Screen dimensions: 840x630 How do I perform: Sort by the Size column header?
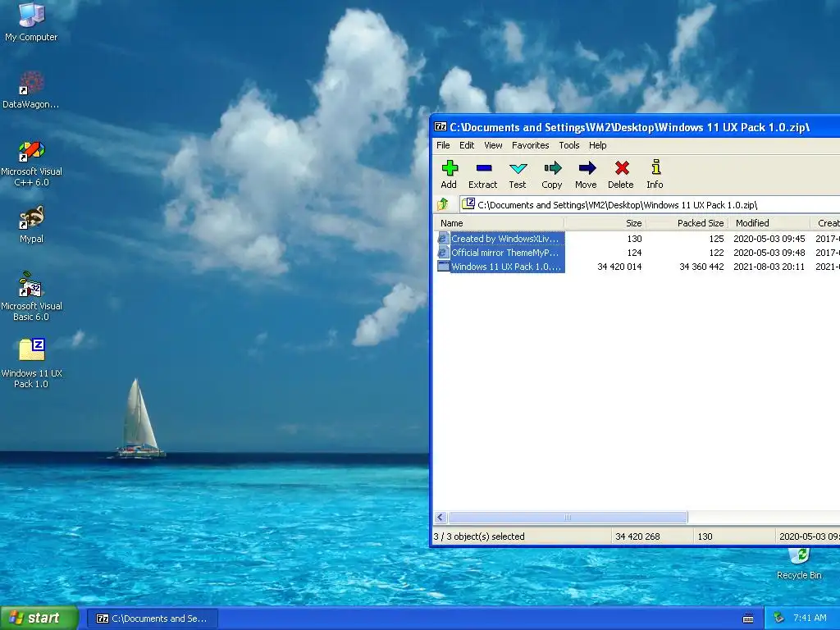(x=605, y=223)
